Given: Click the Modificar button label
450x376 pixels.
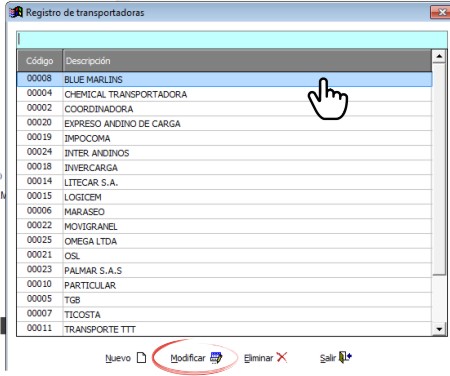Looking at the screenshot, I should coord(188,358).
